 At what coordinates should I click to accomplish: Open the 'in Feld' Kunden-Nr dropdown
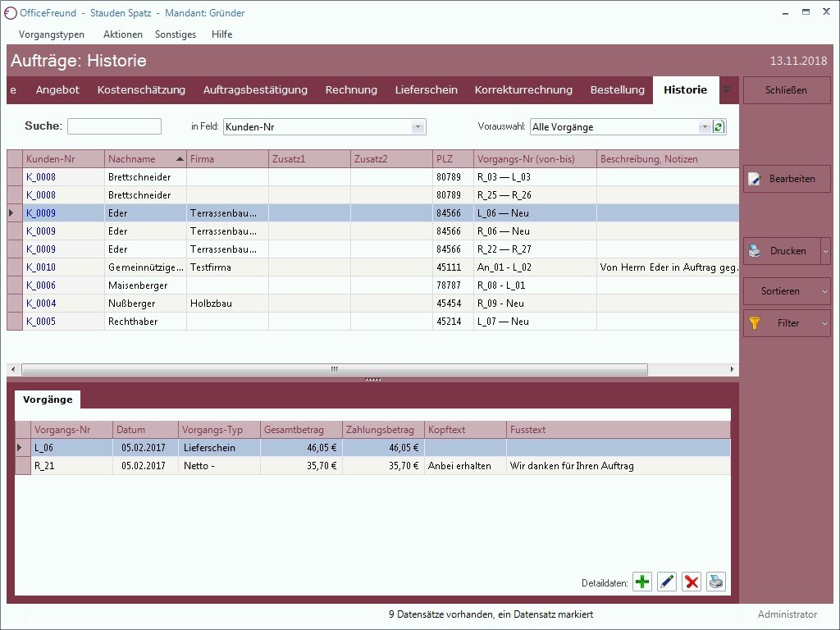[418, 127]
